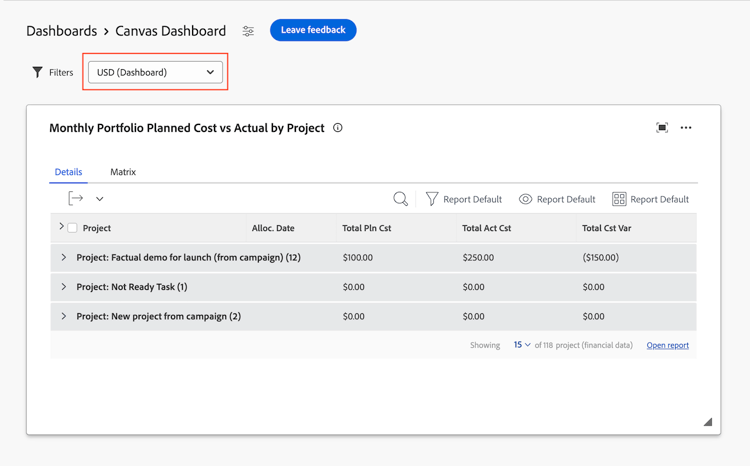The image size is (750, 466).
Task: Open search in the report toolbar
Action: coord(400,199)
